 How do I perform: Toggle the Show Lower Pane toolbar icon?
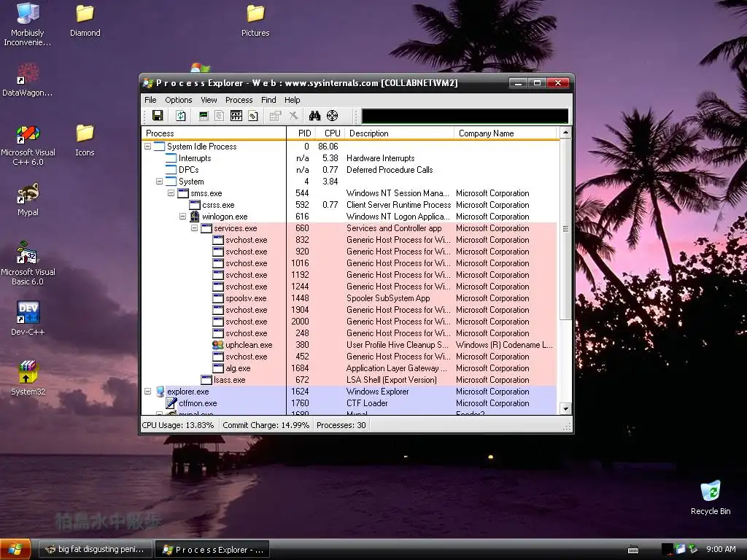point(236,116)
